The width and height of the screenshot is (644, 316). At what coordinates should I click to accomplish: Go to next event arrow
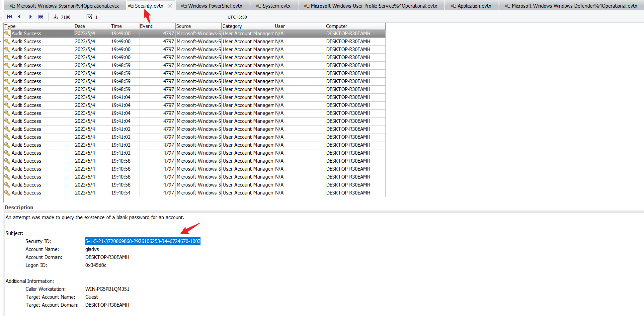pyautogui.click(x=30, y=17)
